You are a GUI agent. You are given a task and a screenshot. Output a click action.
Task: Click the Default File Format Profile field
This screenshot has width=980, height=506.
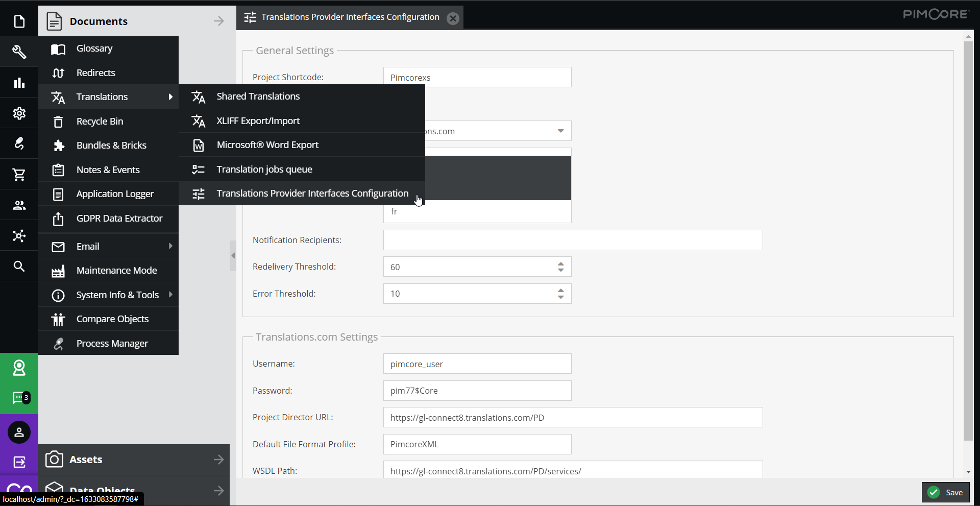(477, 444)
